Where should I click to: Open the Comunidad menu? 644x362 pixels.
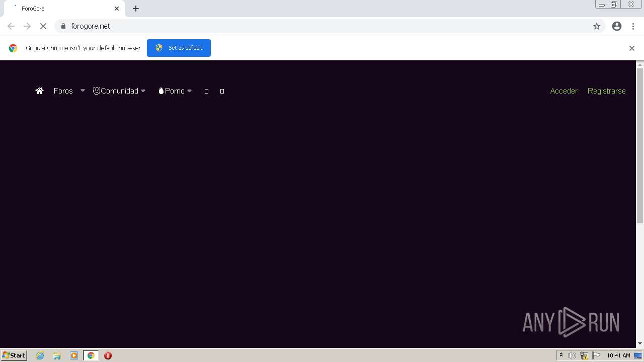point(116,91)
